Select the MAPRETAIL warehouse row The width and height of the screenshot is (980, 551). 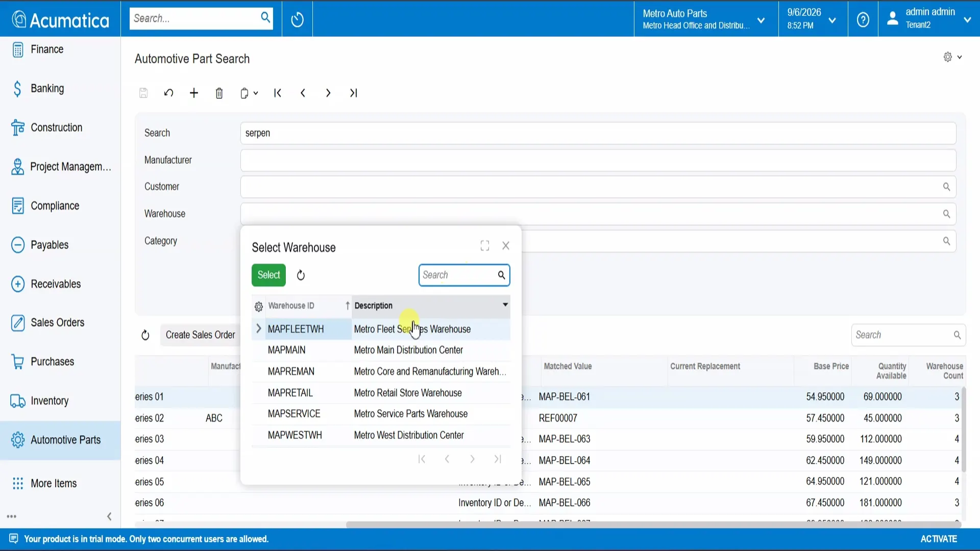pos(381,393)
